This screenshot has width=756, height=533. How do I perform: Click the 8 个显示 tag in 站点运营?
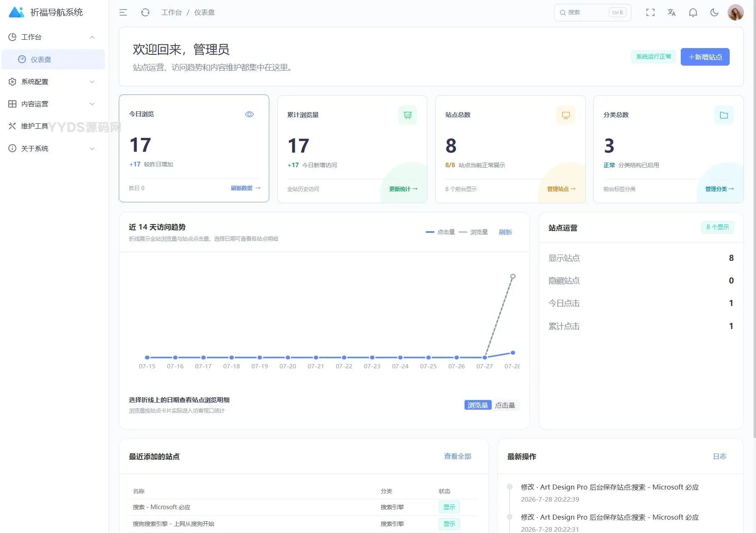pos(718,227)
